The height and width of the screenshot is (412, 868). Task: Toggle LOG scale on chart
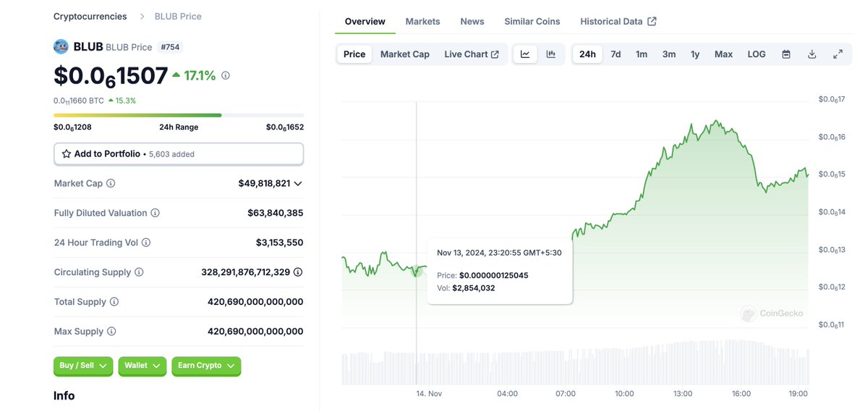click(757, 54)
